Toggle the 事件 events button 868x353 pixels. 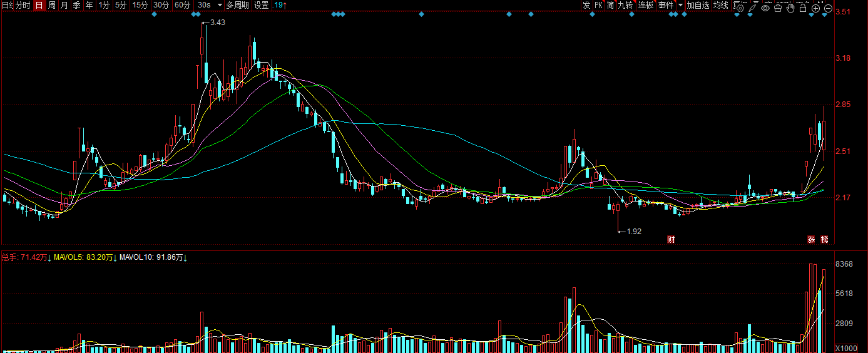coord(666,5)
